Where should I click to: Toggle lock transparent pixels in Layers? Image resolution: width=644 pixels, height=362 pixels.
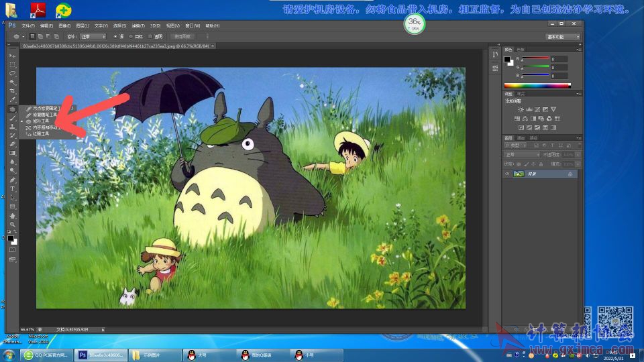519,164
